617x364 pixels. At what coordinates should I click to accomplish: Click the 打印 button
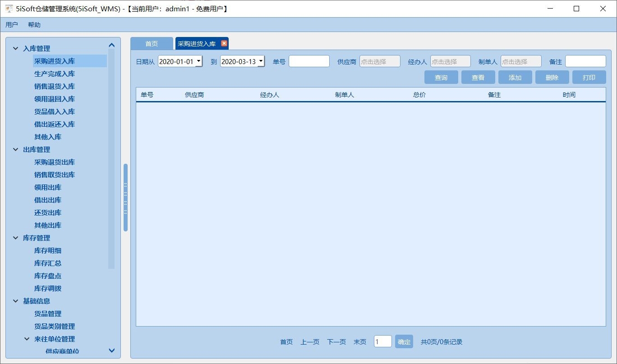(x=589, y=77)
